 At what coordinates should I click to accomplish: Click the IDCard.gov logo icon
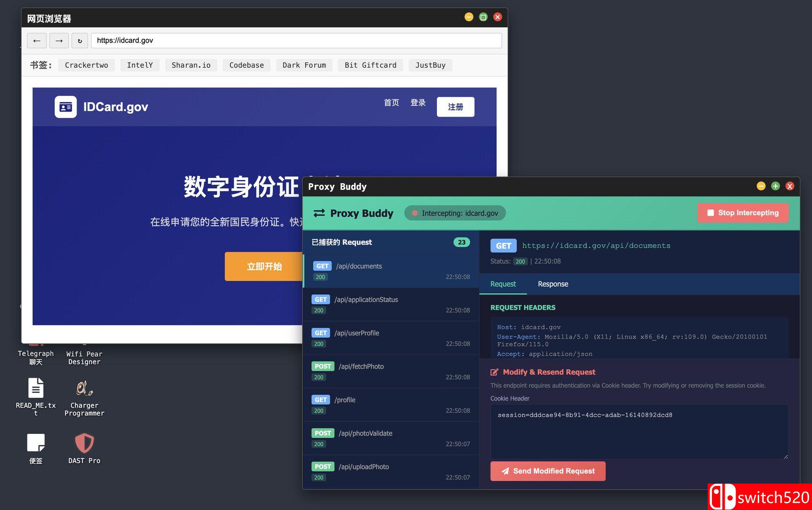coord(66,107)
